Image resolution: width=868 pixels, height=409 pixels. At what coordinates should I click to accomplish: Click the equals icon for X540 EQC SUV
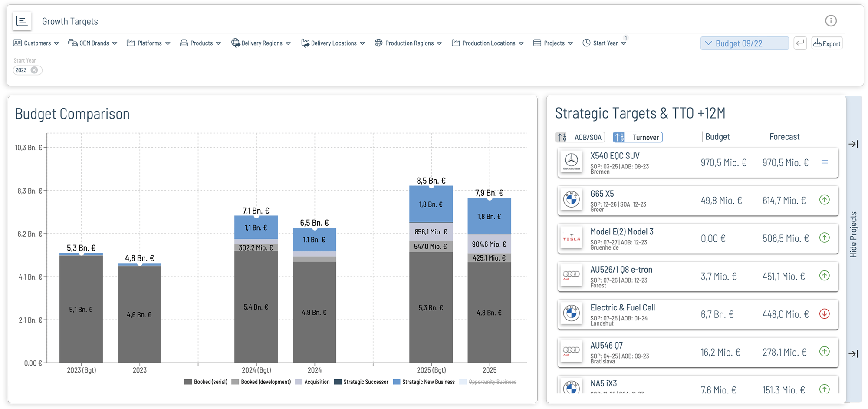[825, 162]
